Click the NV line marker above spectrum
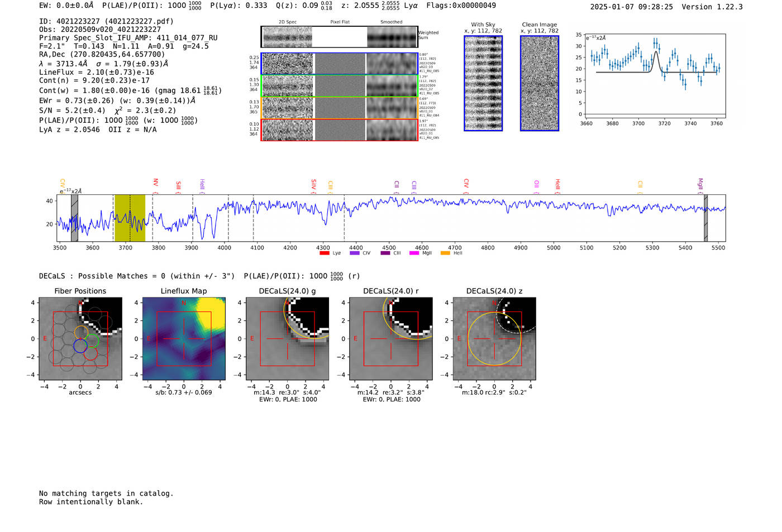The width and height of the screenshot is (782, 532). tap(156, 186)
